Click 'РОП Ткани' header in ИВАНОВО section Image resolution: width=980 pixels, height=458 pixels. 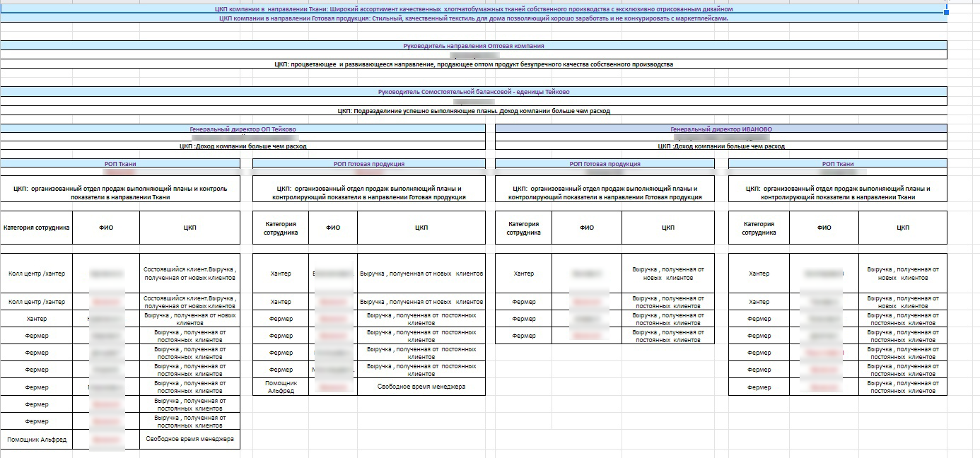click(x=837, y=164)
